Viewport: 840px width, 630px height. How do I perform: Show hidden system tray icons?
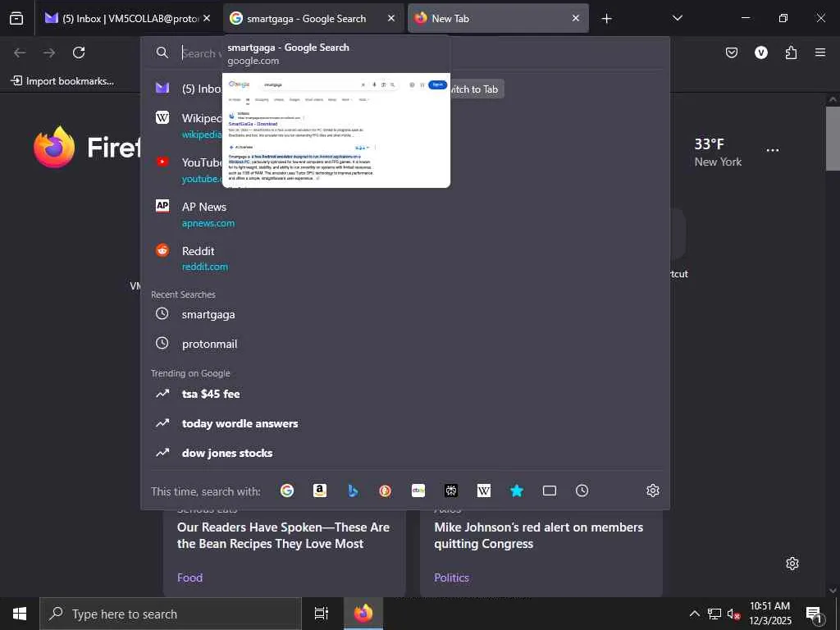[x=694, y=614]
